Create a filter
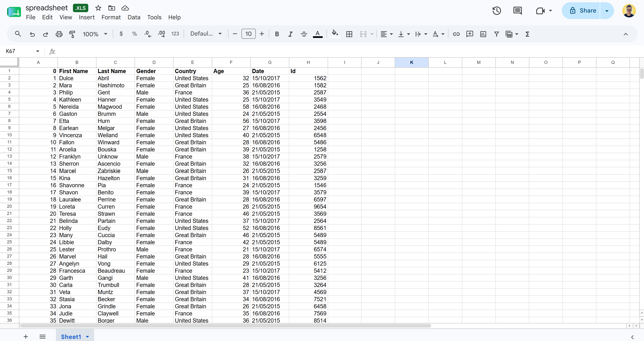This screenshot has height=341, width=644. point(497,34)
